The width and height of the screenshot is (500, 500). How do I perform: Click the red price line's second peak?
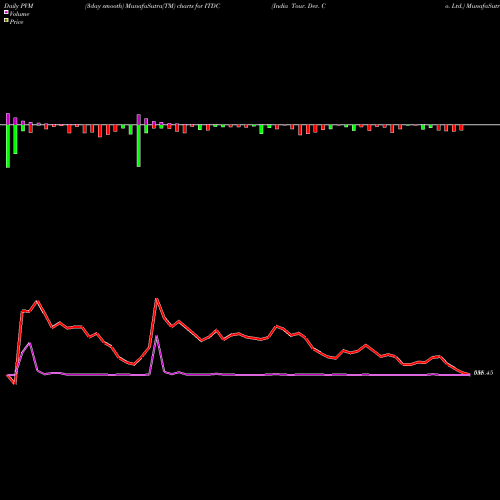tap(156, 299)
